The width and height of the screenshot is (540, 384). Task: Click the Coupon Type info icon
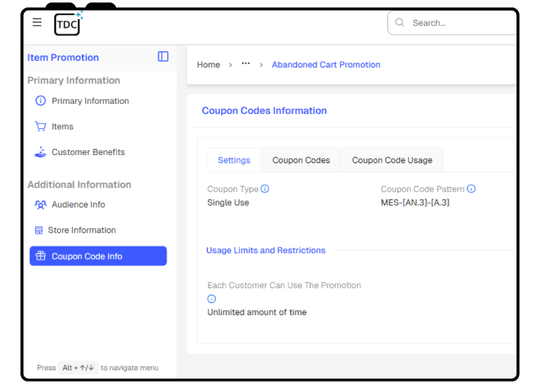tap(265, 189)
